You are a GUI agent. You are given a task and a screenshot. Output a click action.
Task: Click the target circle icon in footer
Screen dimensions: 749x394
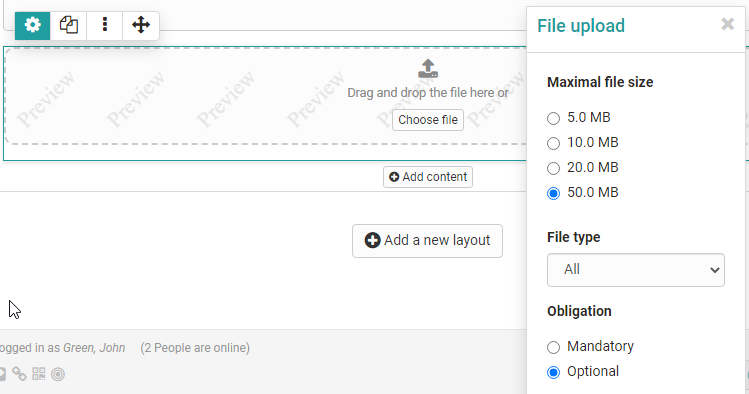click(x=58, y=374)
